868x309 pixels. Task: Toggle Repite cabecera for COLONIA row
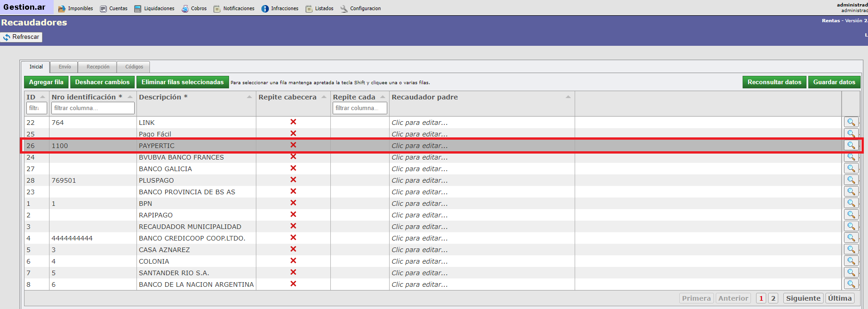click(x=293, y=261)
